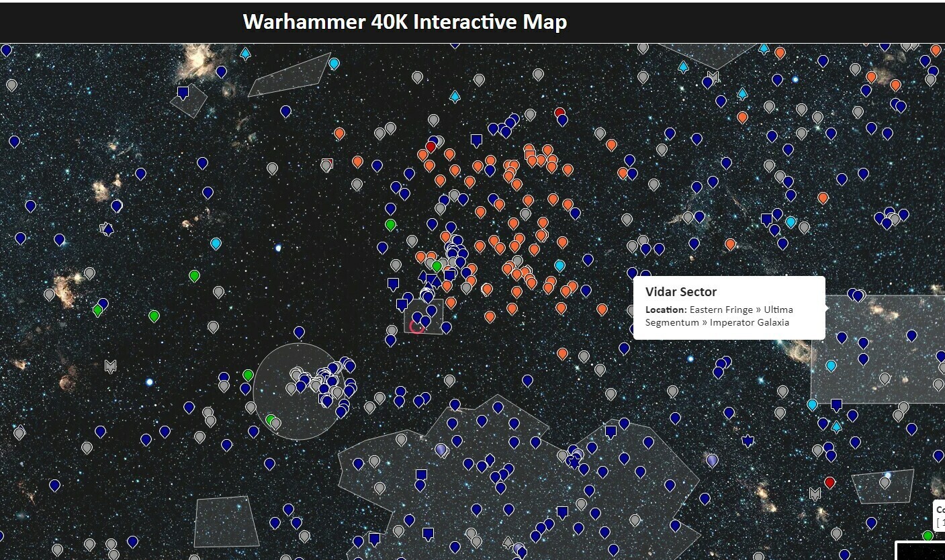945x560 pixels.
Task: Select the rectangular region at the right edge
Action: click(x=878, y=349)
